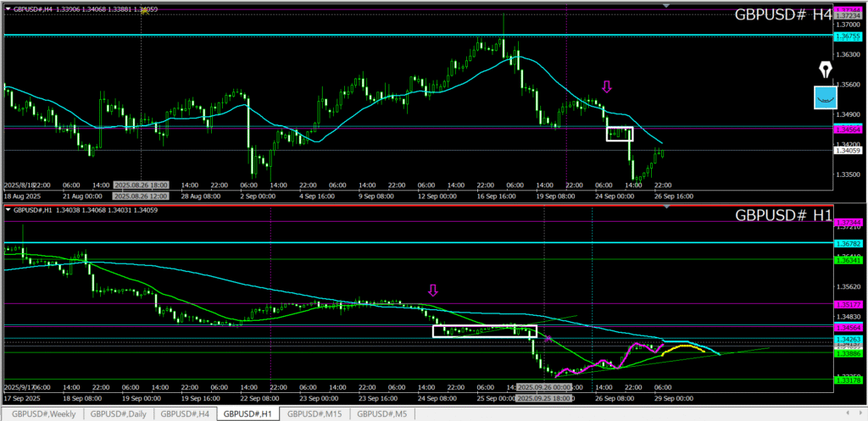Select the GBPUSD#,H4 bottom tab
This screenshot has width=868, height=421.
coord(184,414)
